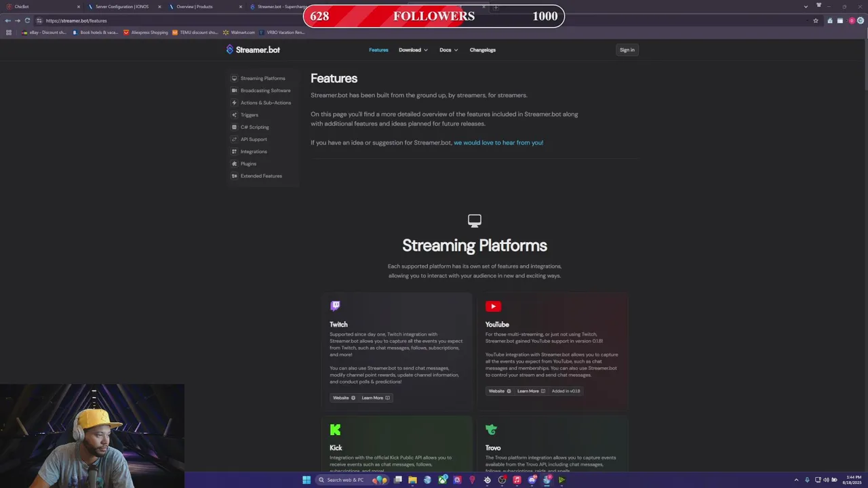Open the Broadcasting Software sidebar link

click(x=265, y=90)
